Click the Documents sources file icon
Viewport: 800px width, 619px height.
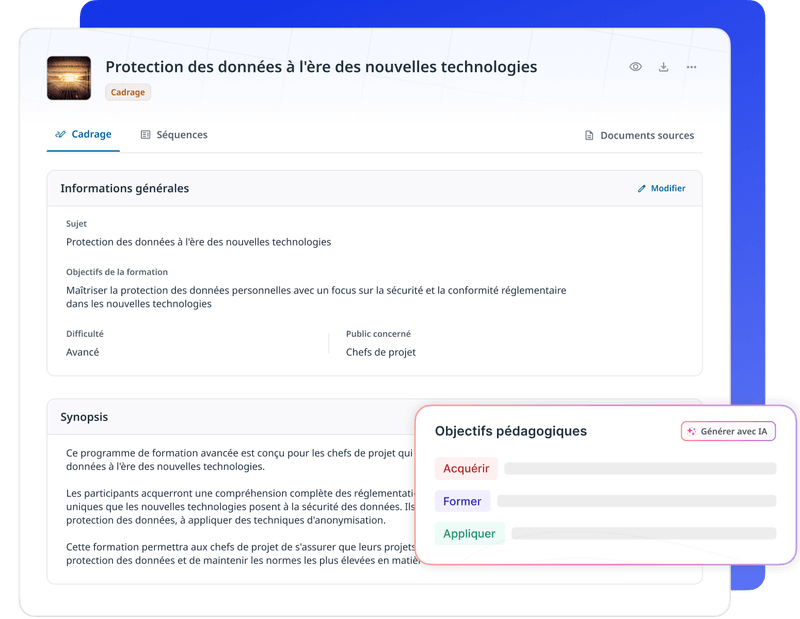click(x=589, y=135)
